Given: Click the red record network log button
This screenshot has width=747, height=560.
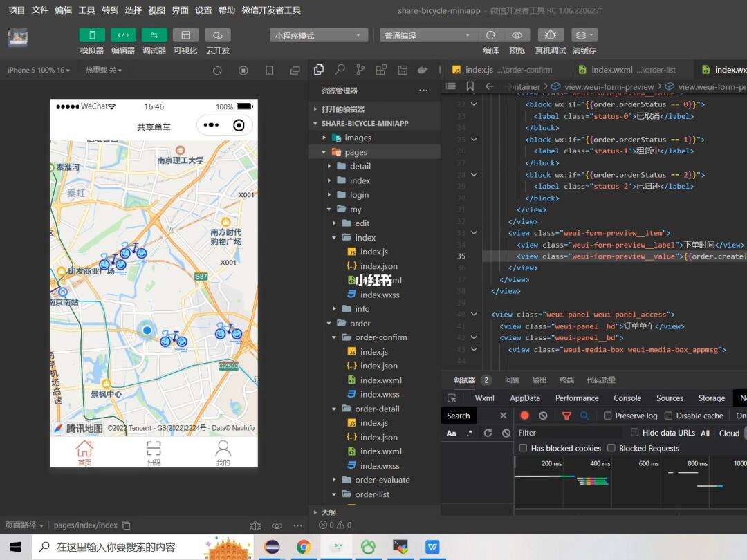Looking at the screenshot, I should (x=524, y=416).
